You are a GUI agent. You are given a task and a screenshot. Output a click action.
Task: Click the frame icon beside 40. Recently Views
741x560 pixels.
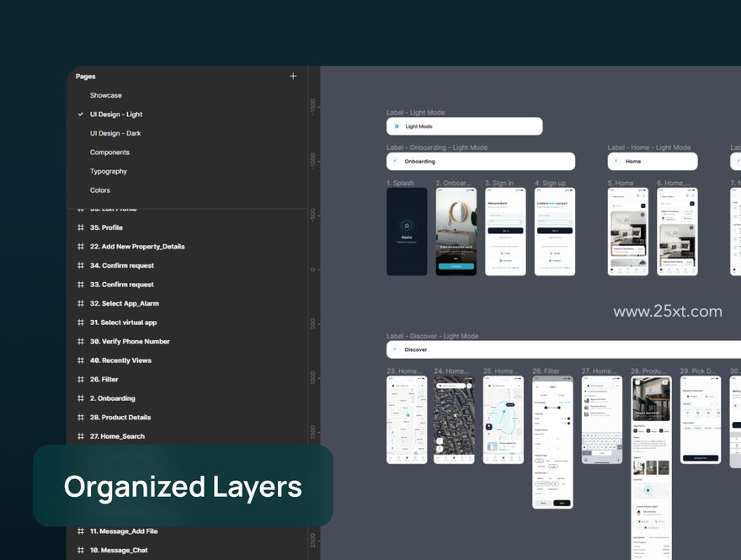point(80,360)
